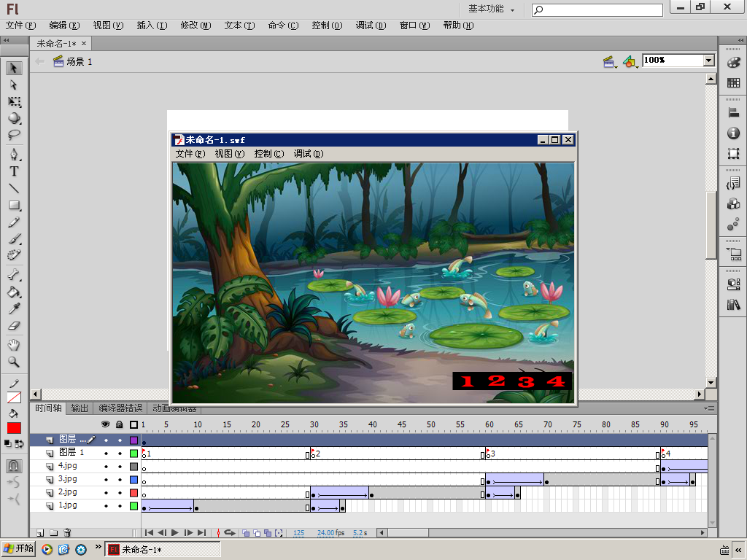The height and width of the screenshot is (560, 747).
Task: Toggle lock dot for 2.jpg layer
Action: (x=120, y=494)
